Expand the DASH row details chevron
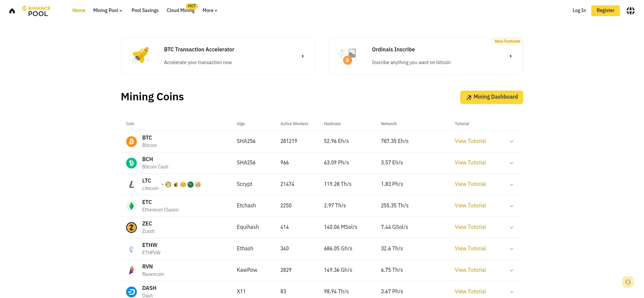644x298 pixels. coord(512,292)
